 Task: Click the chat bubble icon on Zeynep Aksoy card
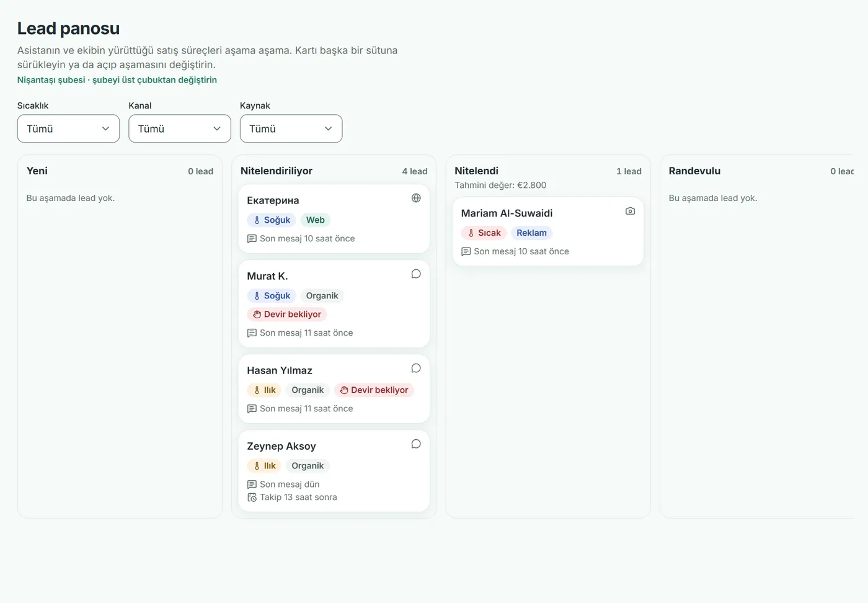pos(416,444)
